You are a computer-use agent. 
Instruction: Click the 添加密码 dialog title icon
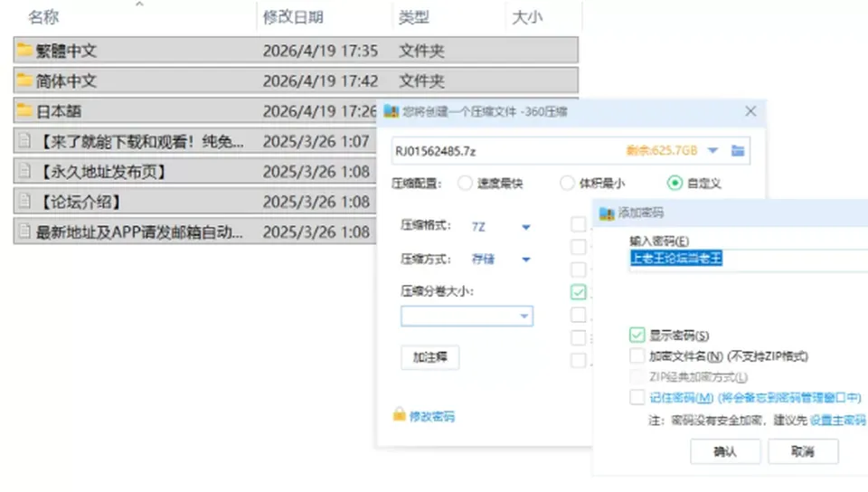(x=607, y=213)
